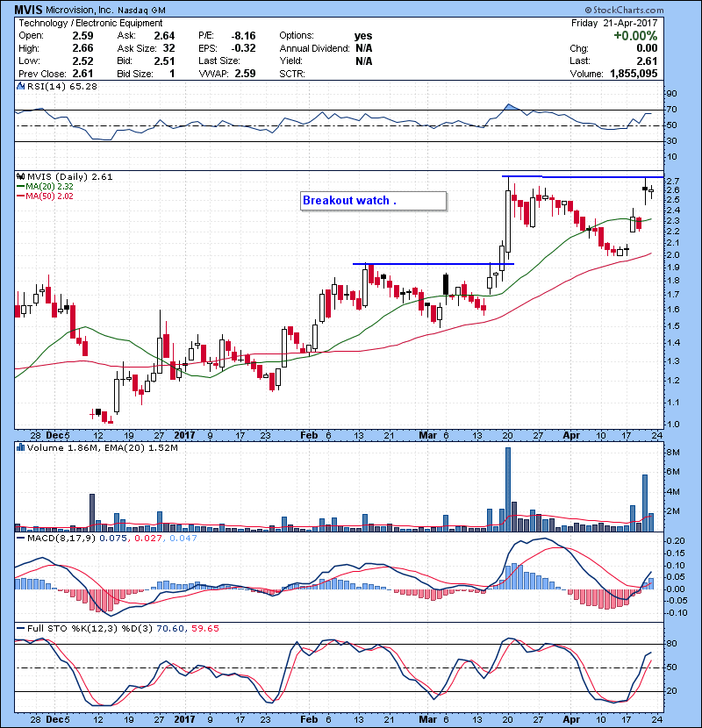Click the tallest volume bar near March 20
Image resolution: width=702 pixels, height=728 pixels.
(x=508, y=489)
